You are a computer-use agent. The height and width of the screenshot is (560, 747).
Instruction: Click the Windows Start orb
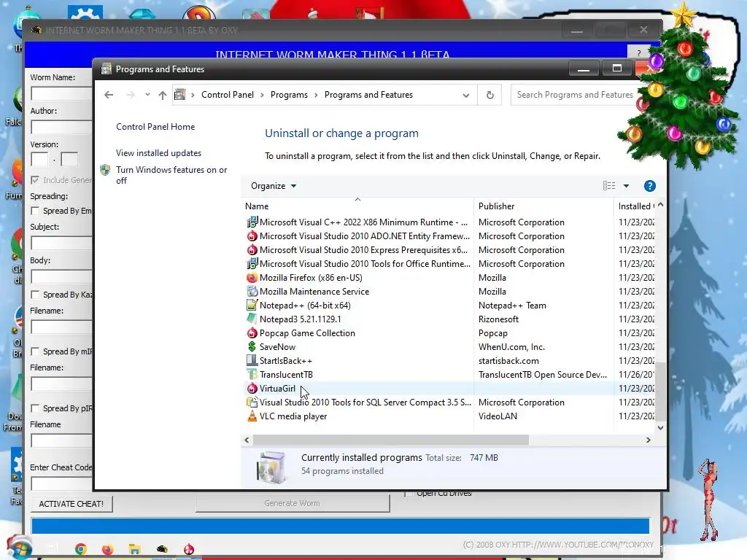[x=19, y=548]
